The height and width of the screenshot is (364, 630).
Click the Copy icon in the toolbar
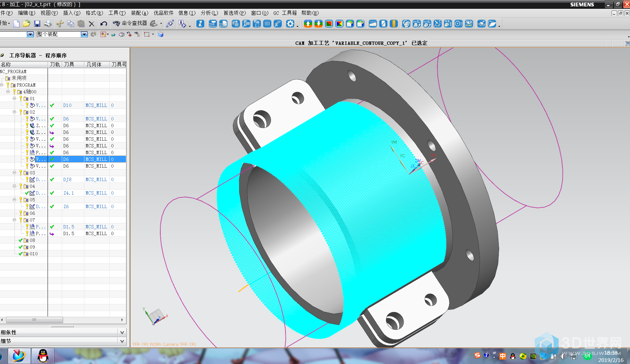(71, 24)
